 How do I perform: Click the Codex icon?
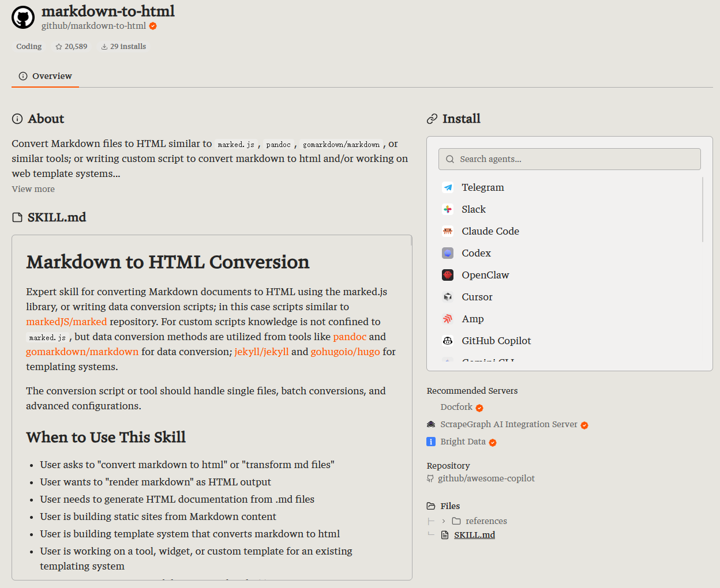[x=448, y=253]
